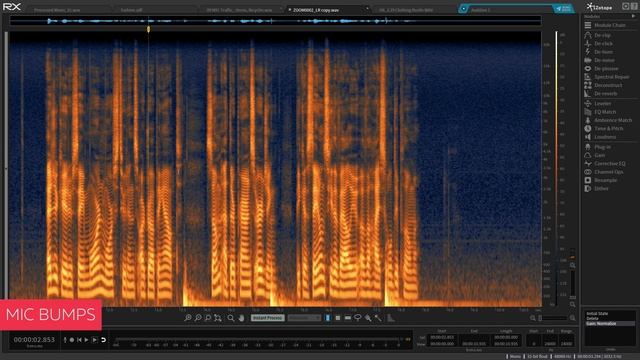
Task: Select the Initial State history entry
Action: (x=598, y=313)
